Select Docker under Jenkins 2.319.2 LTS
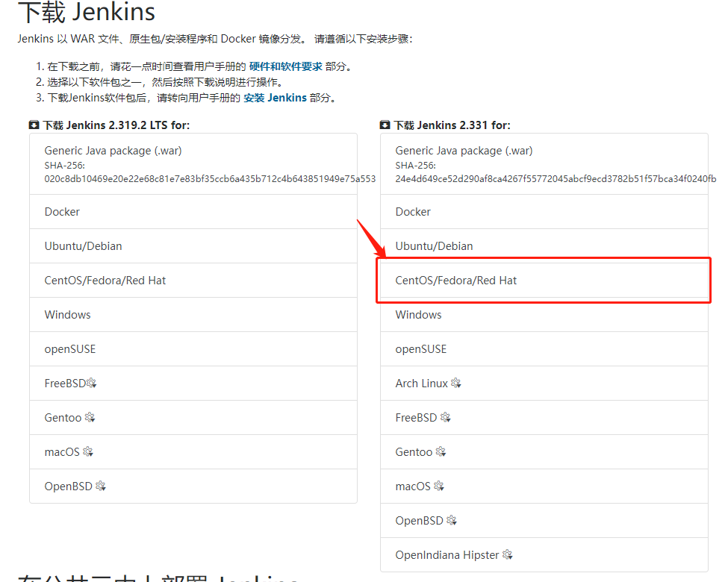 pos(193,212)
